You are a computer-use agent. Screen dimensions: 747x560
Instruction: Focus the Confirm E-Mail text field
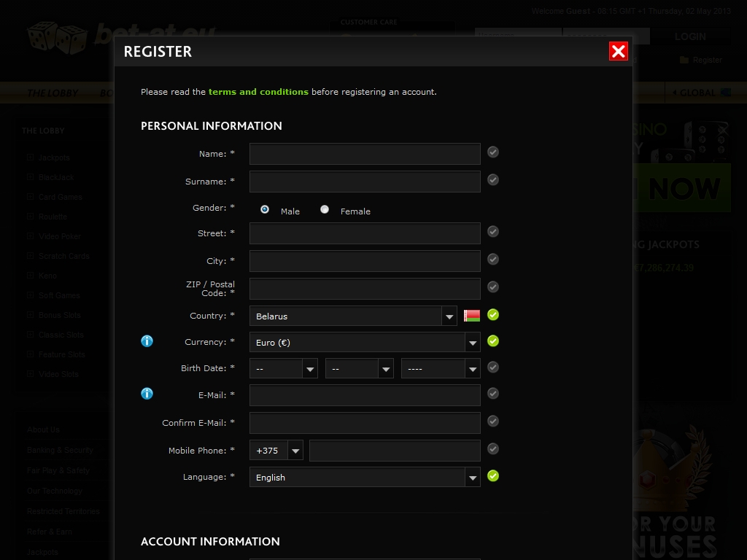(x=365, y=423)
